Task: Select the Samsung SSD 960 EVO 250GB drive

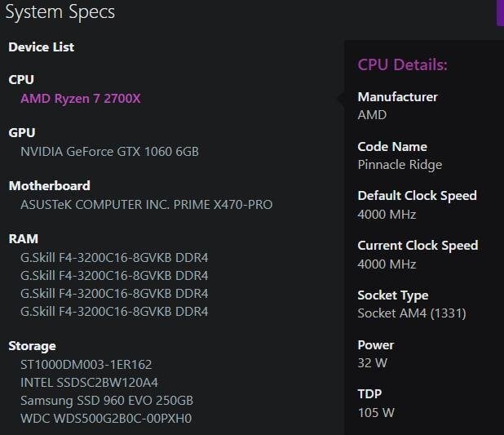Action: [107, 401]
